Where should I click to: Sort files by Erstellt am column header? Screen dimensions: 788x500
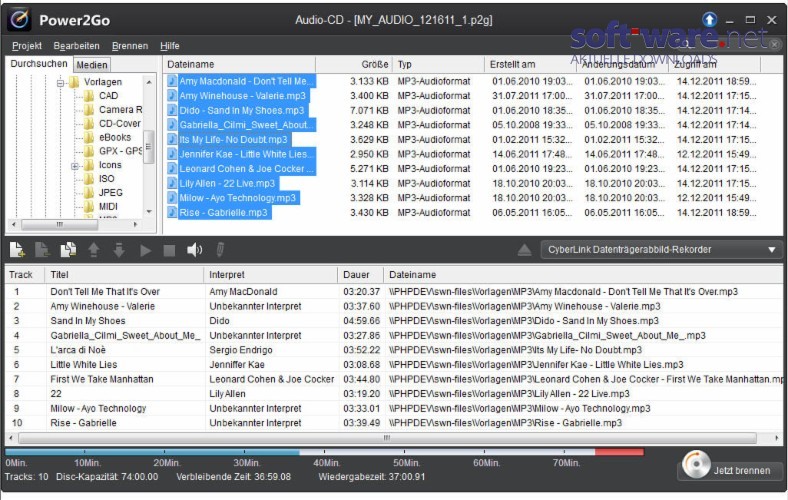pyautogui.click(x=530, y=64)
